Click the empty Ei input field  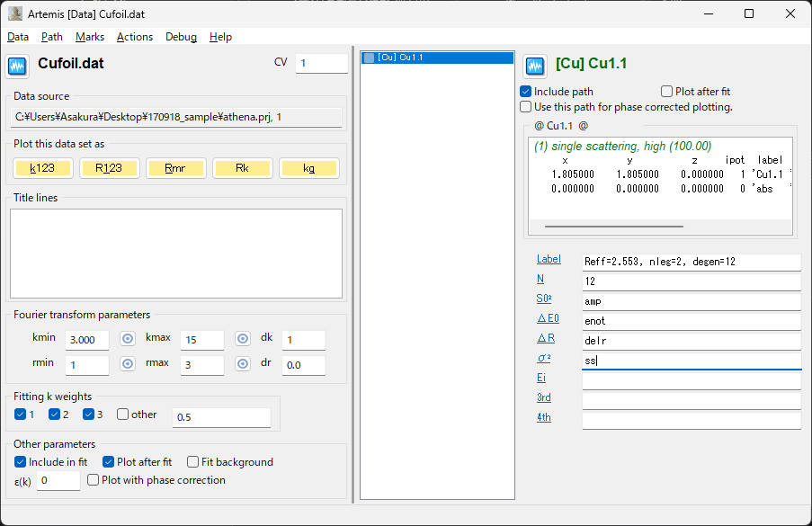click(692, 380)
